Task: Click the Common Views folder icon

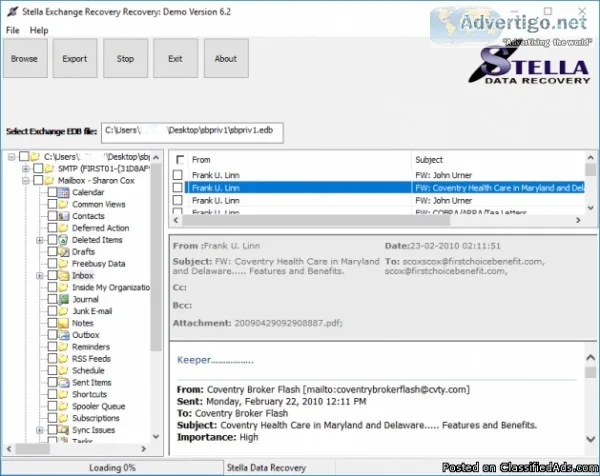Action: pos(64,204)
